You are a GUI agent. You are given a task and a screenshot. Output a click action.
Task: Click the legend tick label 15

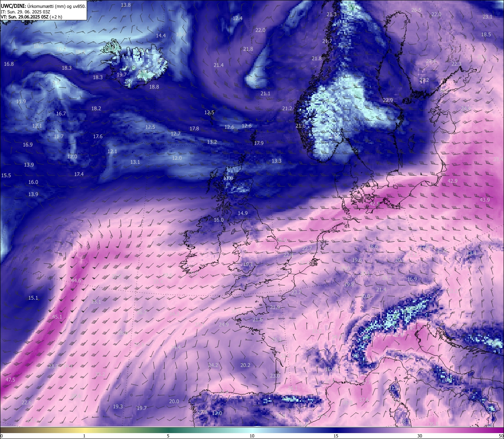click(x=336, y=436)
